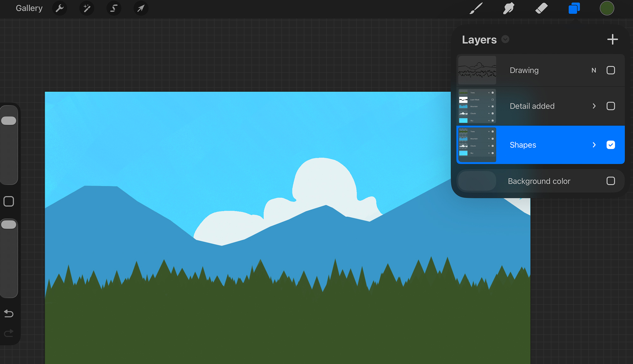Open blend mode N on Drawing layer
This screenshot has height=364, width=633.
click(x=594, y=70)
